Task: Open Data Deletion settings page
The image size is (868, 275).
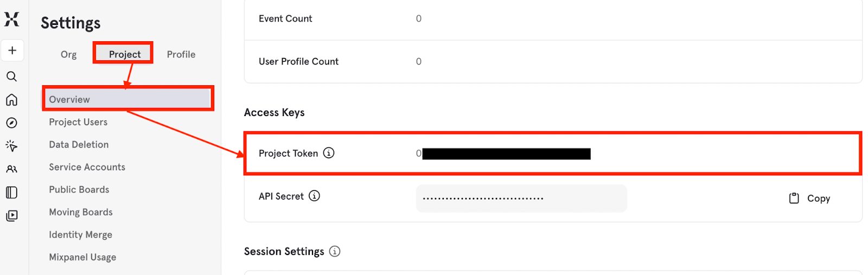Action: pos(79,144)
